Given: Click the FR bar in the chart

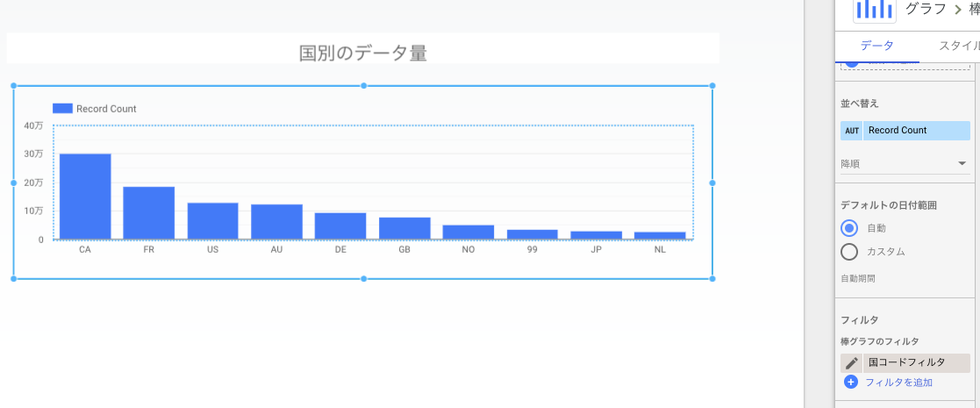Looking at the screenshot, I should pos(149,213).
